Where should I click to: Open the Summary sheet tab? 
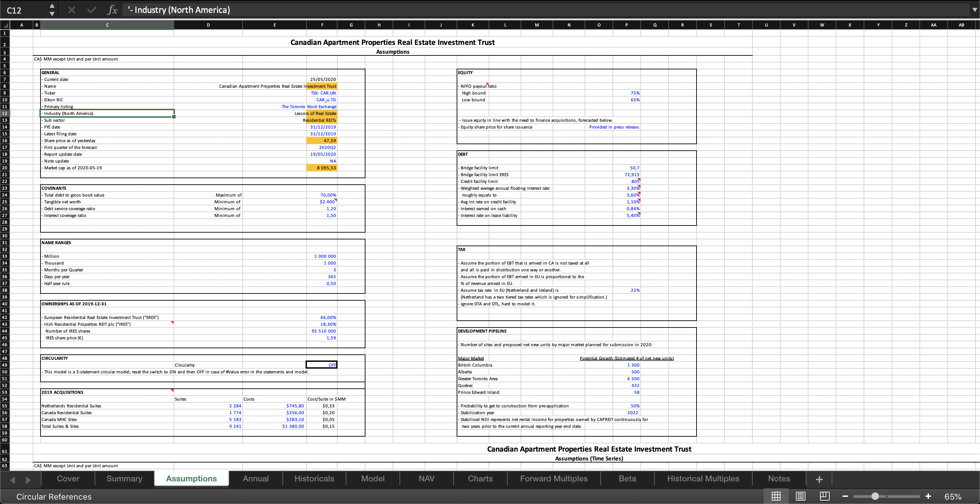point(125,478)
